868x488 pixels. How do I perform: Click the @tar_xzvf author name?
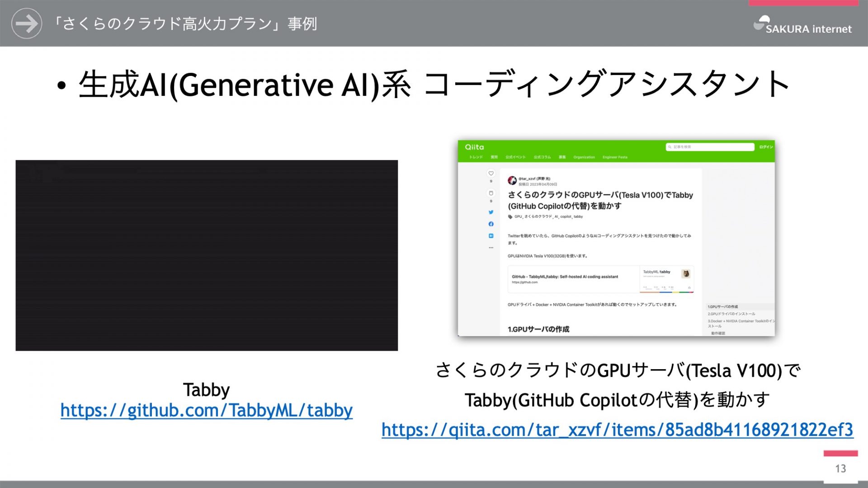click(x=534, y=178)
